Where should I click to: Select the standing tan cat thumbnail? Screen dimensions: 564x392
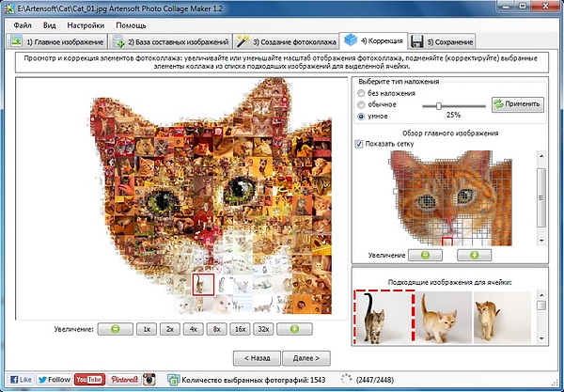[502, 317]
